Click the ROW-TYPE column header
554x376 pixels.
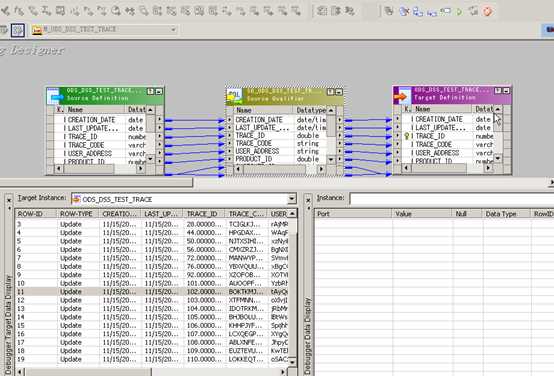78,213
